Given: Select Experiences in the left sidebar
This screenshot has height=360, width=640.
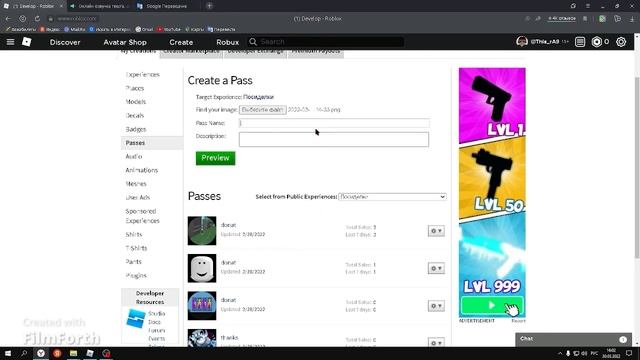Looking at the screenshot, I should (142, 75).
